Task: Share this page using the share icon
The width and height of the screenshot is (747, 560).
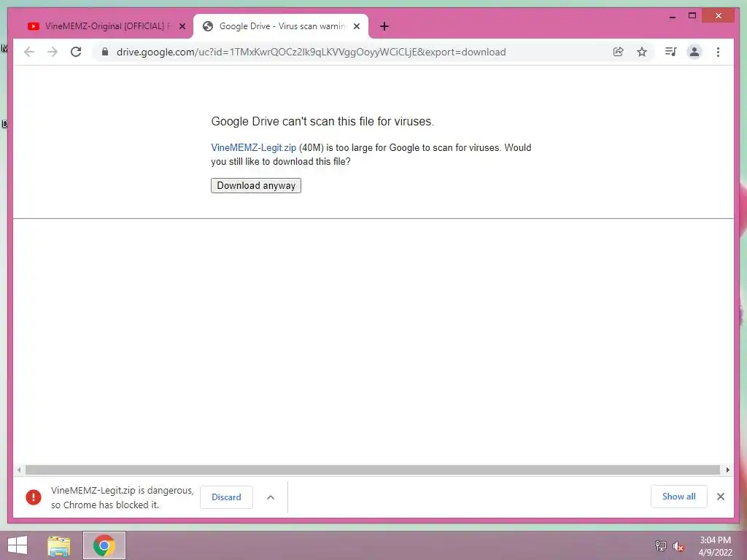Action: click(619, 52)
